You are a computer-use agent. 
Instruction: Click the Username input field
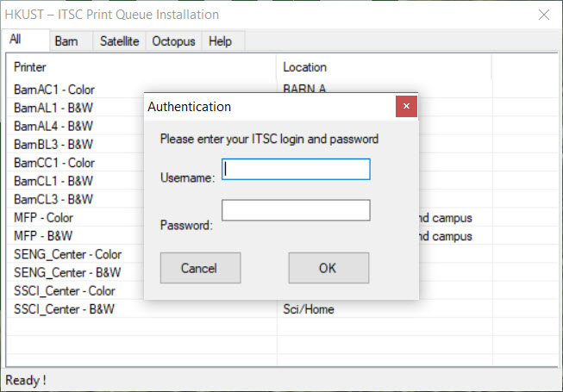(296, 169)
